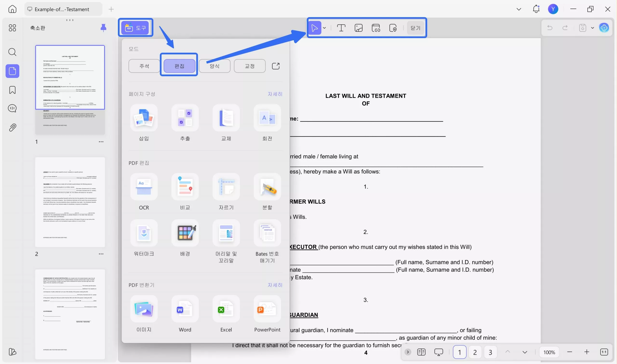Click the share/export icon beside 교정
617x364 pixels.
click(275, 66)
